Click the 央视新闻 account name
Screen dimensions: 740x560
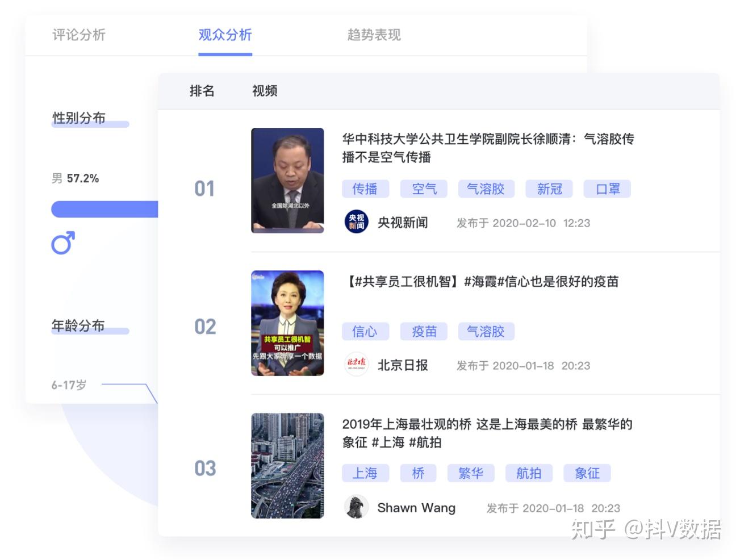tap(403, 223)
